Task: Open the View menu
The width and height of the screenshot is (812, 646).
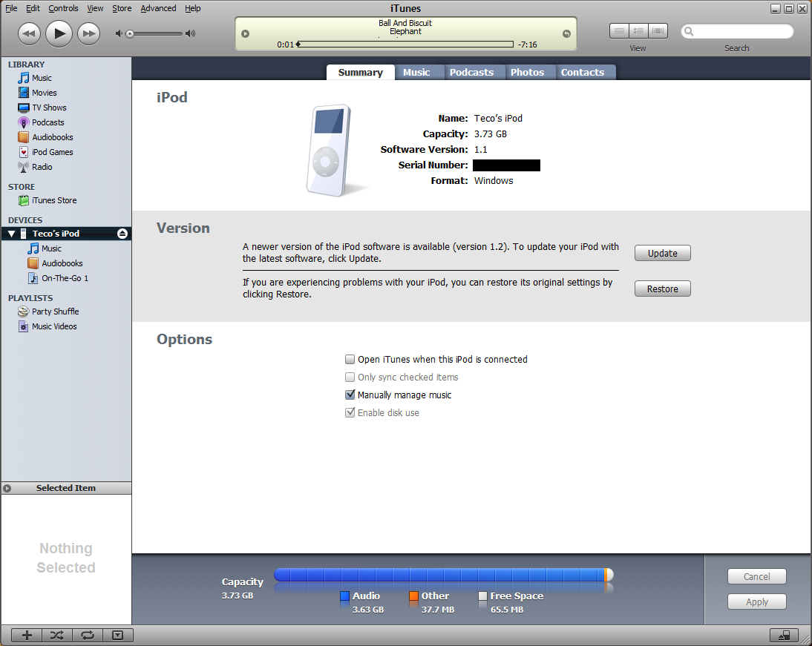Action: click(x=95, y=8)
